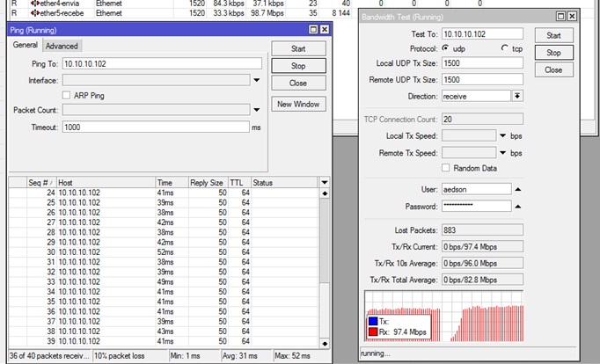Click the ping results scroll up arrow
The image size is (600, 364).
325,193
